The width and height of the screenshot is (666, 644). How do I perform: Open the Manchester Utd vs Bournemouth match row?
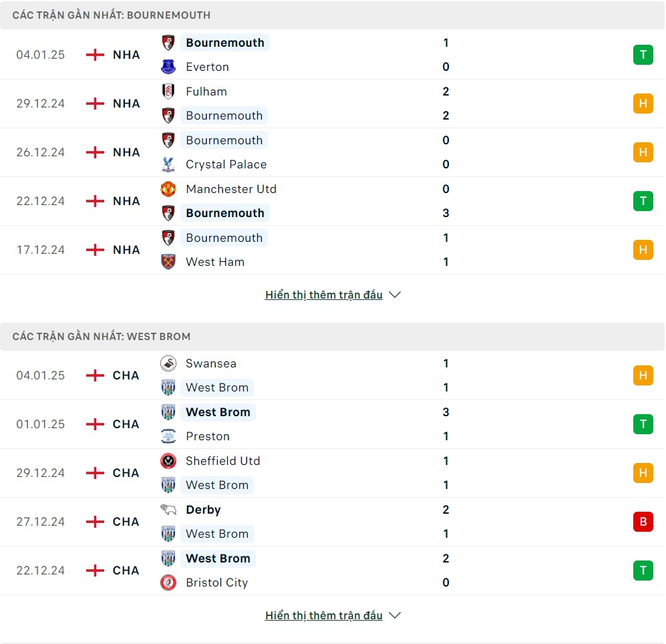pyautogui.click(x=333, y=201)
